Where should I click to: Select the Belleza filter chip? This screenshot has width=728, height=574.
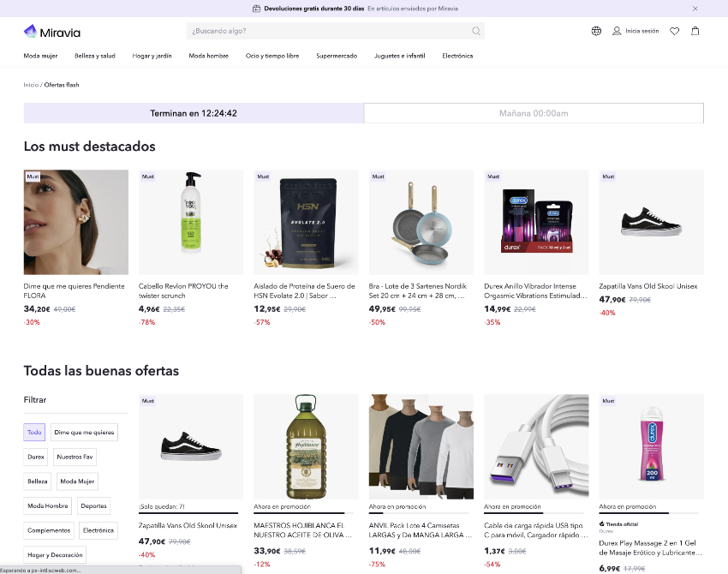click(38, 481)
